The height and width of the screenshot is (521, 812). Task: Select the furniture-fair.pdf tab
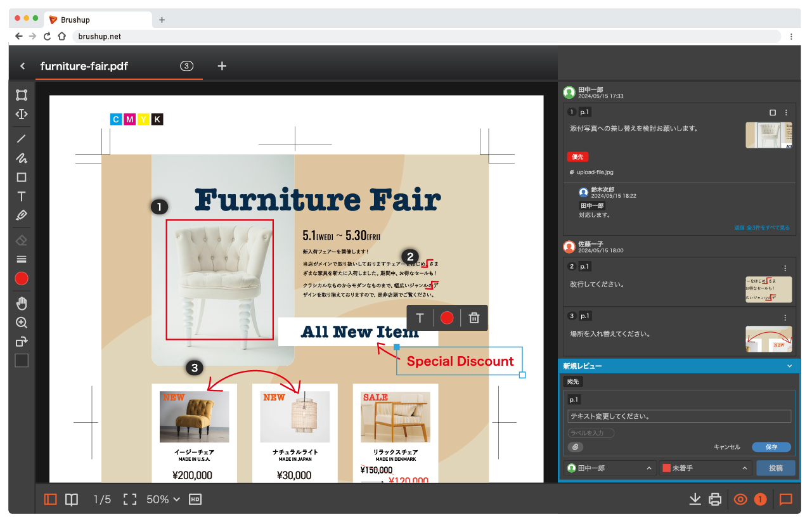[x=84, y=66]
